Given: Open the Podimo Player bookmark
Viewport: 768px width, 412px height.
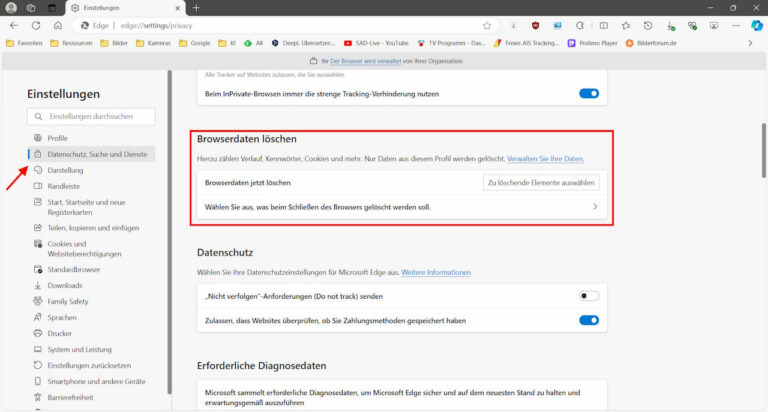Looking at the screenshot, I should click(x=592, y=43).
